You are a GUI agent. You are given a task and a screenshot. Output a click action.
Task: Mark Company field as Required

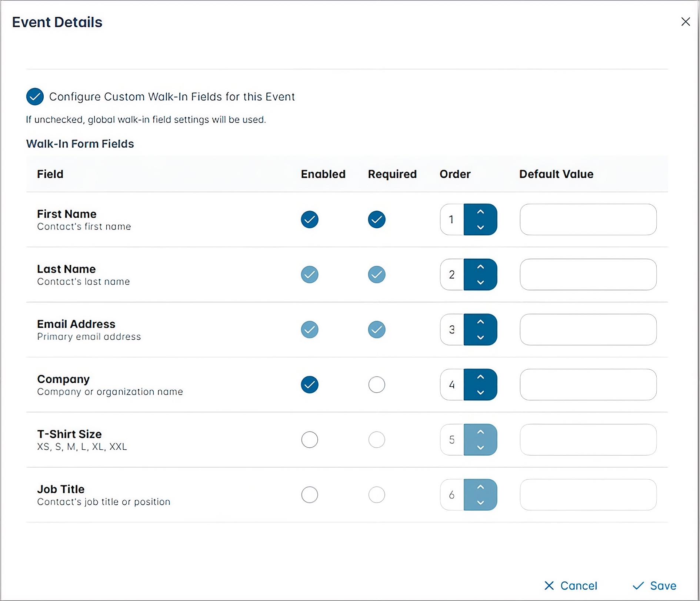pos(377,385)
